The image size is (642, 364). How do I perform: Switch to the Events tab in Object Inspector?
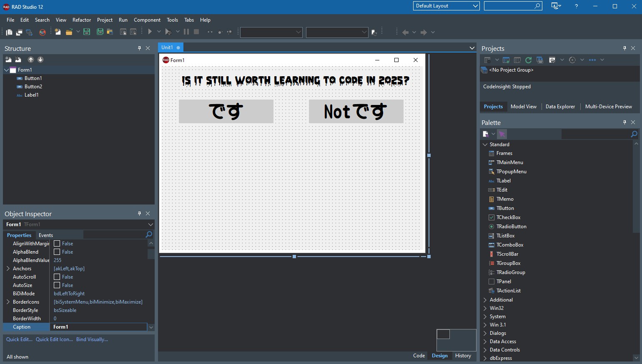[x=46, y=235]
